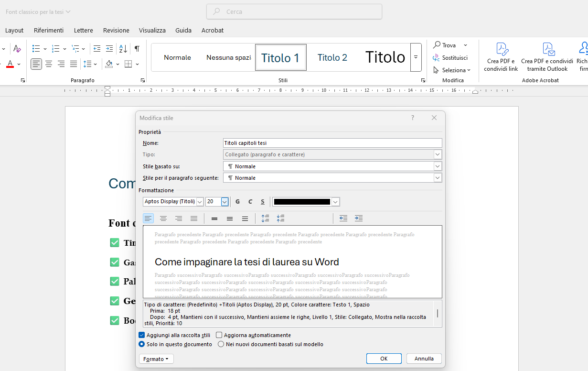Screen dimensions: 588x371
Task: Select Nei nuovi documenti basati sul modello
Action: pyautogui.click(x=221, y=344)
